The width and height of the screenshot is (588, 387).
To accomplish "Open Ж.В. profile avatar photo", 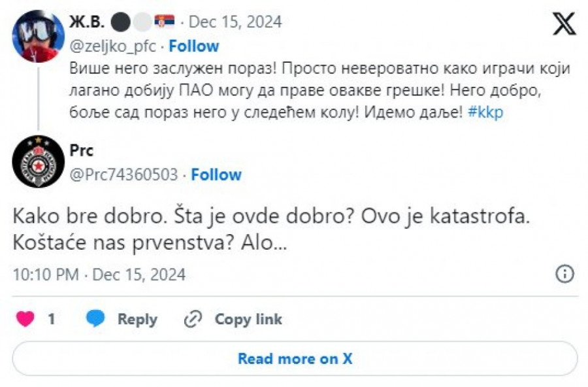I will 39,36.
